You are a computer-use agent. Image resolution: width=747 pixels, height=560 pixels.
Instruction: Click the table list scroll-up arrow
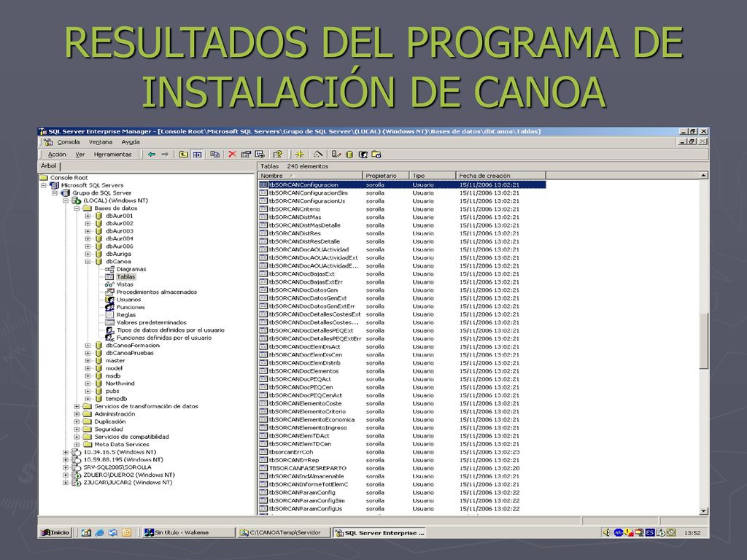click(x=704, y=175)
